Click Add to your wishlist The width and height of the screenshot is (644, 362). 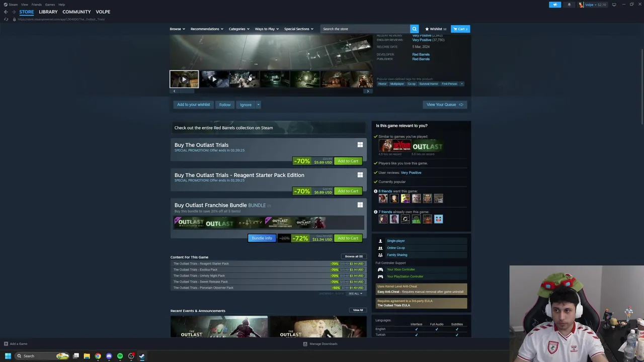point(193,105)
